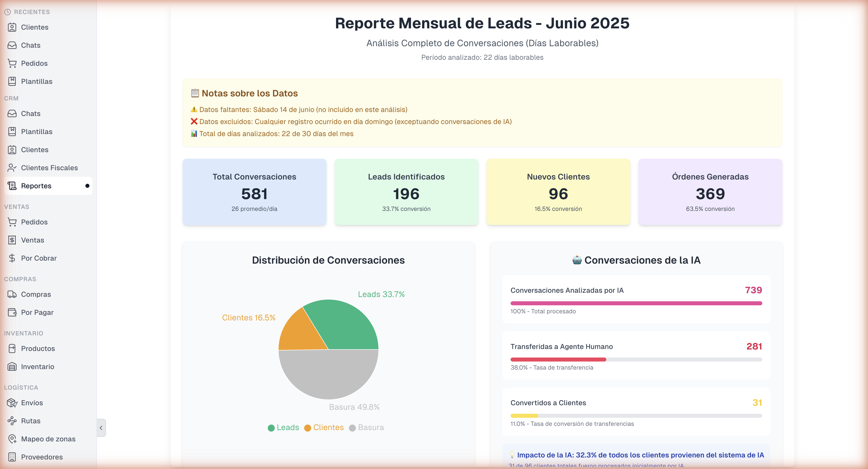The image size is (868, 469).
Task: Open the Chats icon under Recientes
Action: (x=12, y=45)
